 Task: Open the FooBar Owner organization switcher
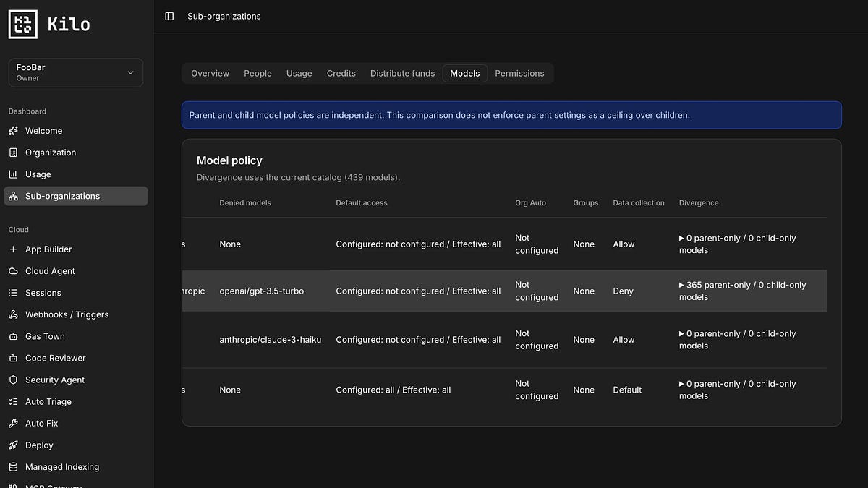click(76, 72)
